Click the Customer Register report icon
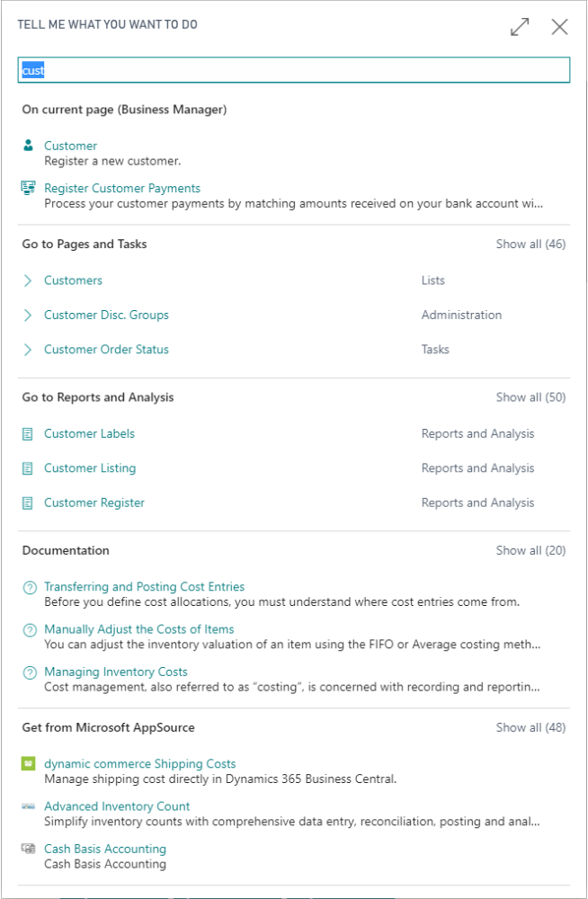 pos(28,503)
